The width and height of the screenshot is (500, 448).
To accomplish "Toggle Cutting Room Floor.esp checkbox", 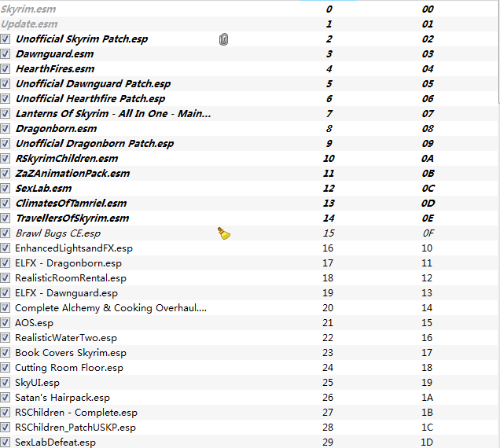I will (5, 367).
